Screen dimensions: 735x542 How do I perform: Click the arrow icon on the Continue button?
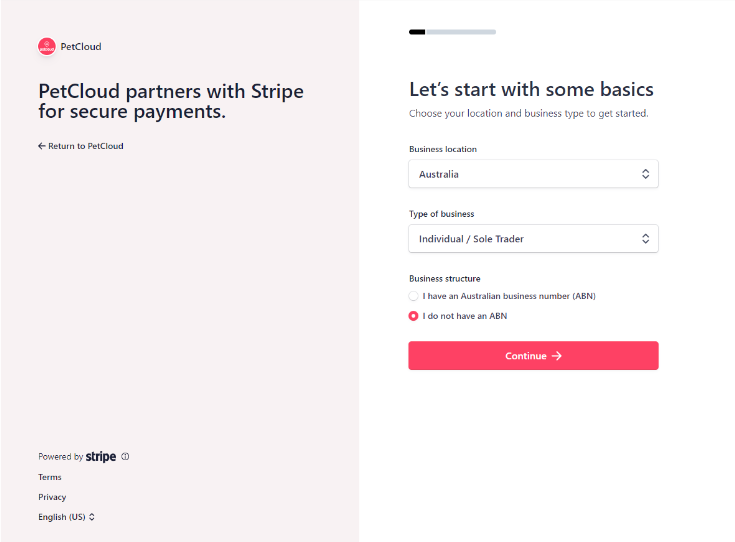click(x=556, y=356)
